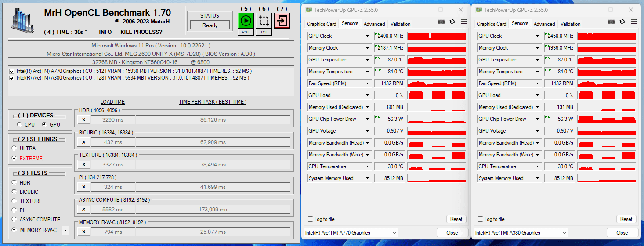Enable Log to file in the A770 GPU-Z window
Image resolution: width=644 pixels, height=246 pixels.
[x=311, y=219]
